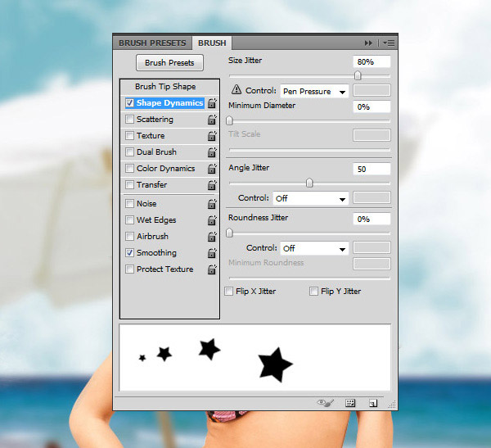
Task: Select the Dual Brush label in the list
Action: 156,152
